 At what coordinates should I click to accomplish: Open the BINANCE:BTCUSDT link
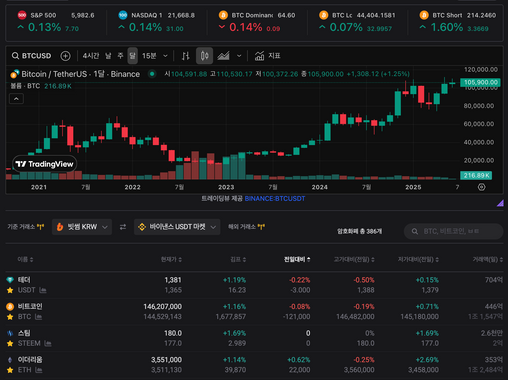click(275, 199)
